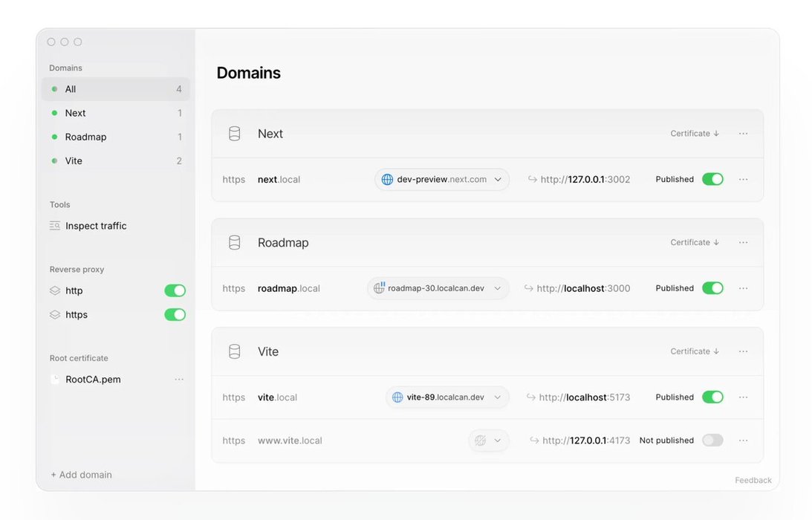Select Vite in the sidebar list
This screenshot has height=520, width=812.
tap(74, 160)
